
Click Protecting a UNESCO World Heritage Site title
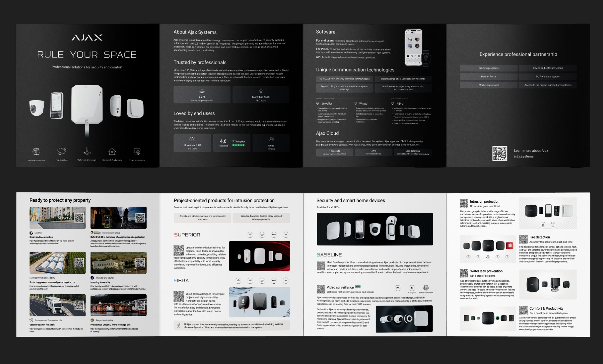(x=110, y=325)
